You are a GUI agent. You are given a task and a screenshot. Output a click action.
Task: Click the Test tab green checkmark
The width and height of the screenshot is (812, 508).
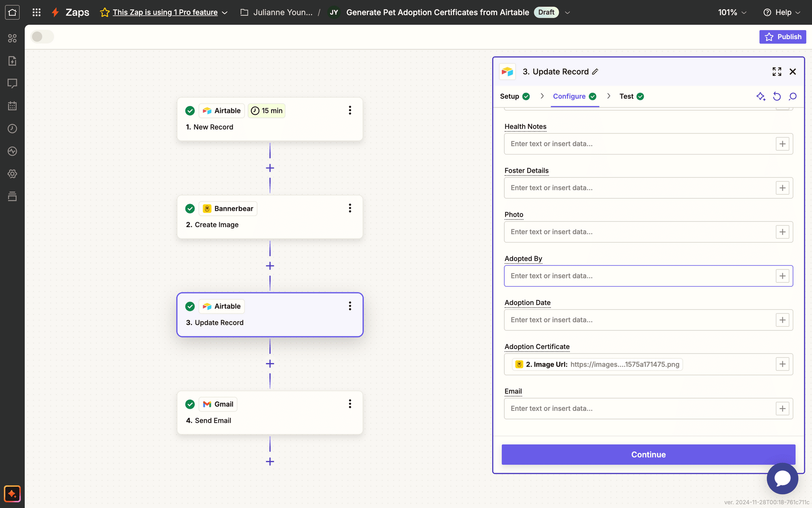(641, 97)
